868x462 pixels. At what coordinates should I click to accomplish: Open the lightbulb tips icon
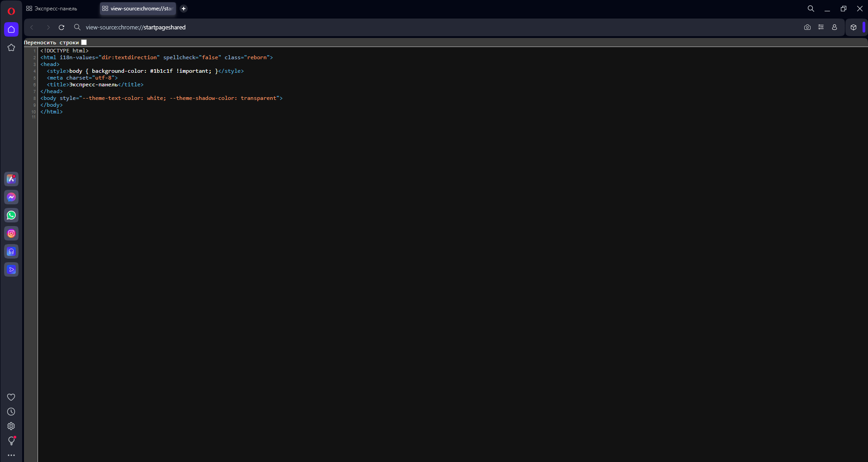tap(11, 441)
